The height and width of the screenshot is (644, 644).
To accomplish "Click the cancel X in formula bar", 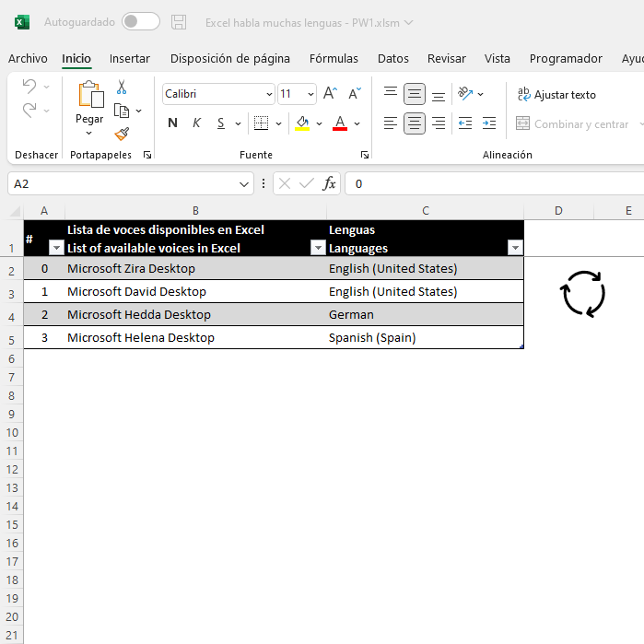I will pyautogui.click(x=284, y=183).
